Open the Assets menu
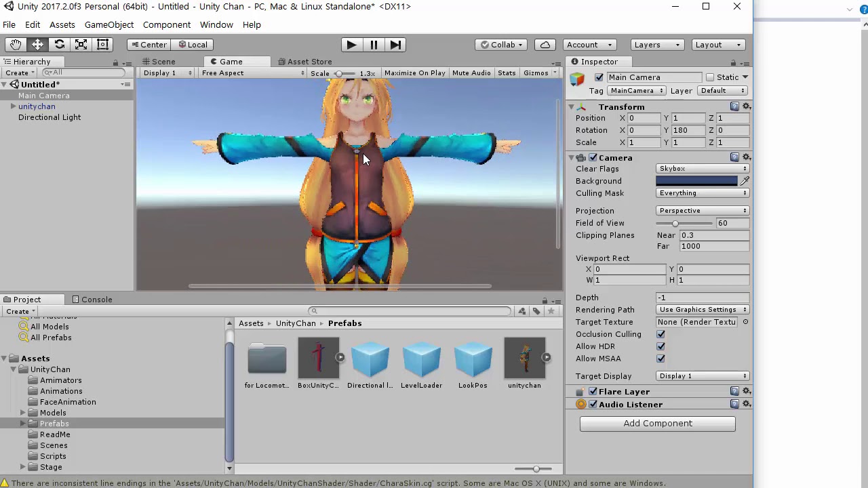Viewport: 868px width, 488px height. coord(62,24)
